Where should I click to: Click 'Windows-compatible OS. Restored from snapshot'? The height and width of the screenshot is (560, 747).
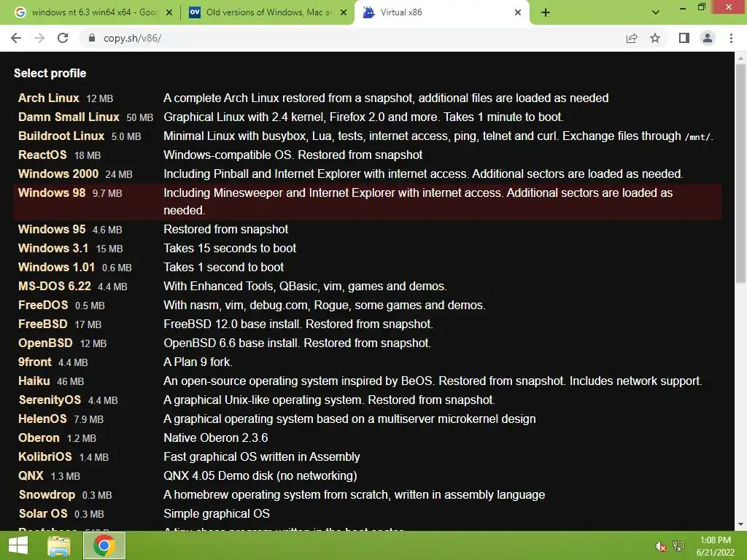point(293,155)
